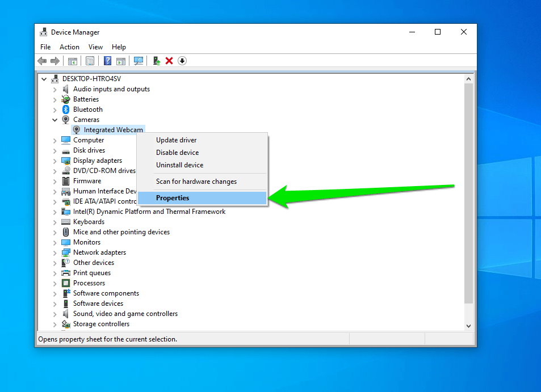The image size is (541, 392).
Task: Click Show/Hide Console Tree toolbar icon
Action: click(73, 61)
